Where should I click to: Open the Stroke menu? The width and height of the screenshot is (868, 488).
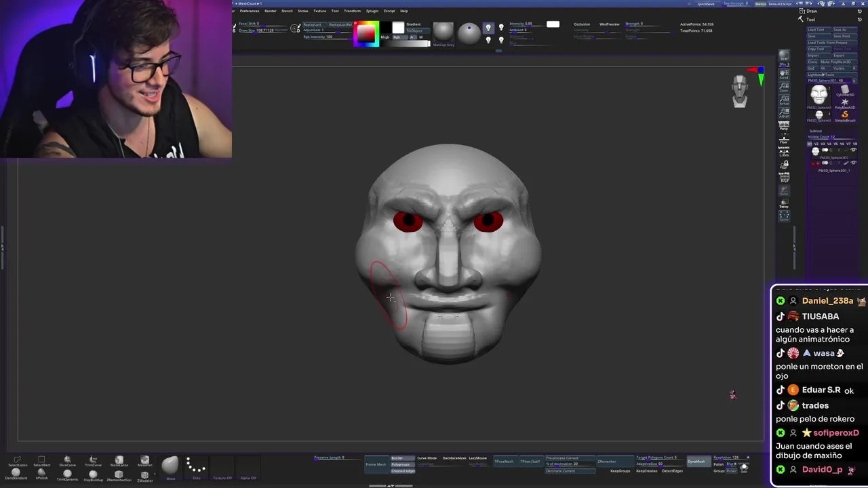pos(303,11)
